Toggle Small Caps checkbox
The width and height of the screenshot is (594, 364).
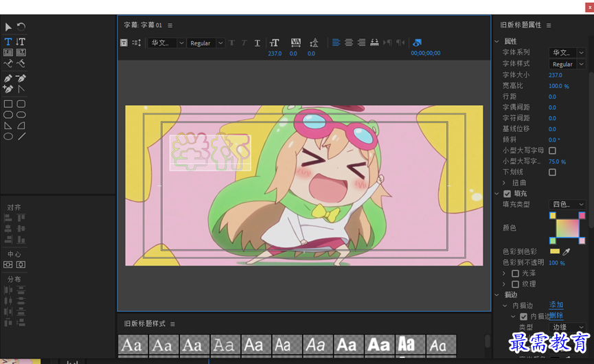(552, 151)
